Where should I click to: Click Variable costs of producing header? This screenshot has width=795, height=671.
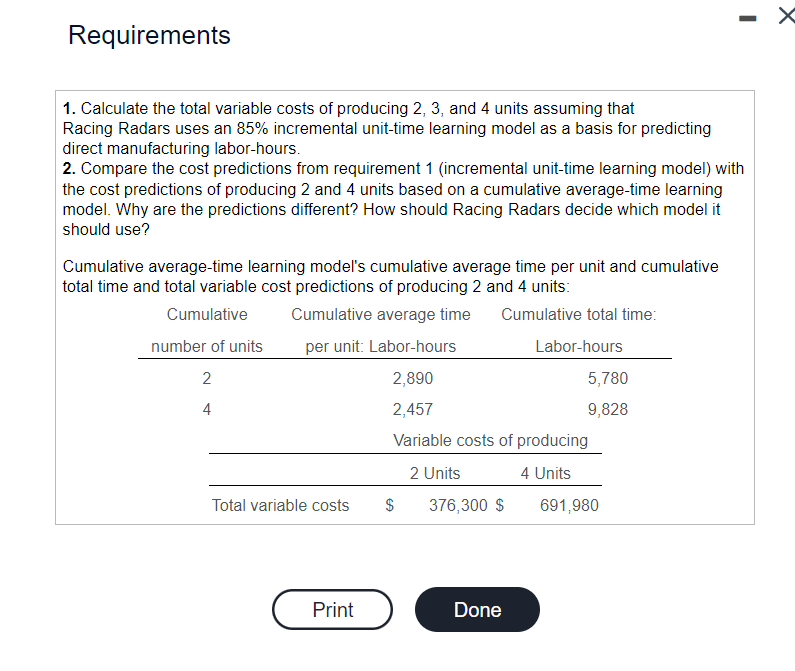tap(490, 440)
